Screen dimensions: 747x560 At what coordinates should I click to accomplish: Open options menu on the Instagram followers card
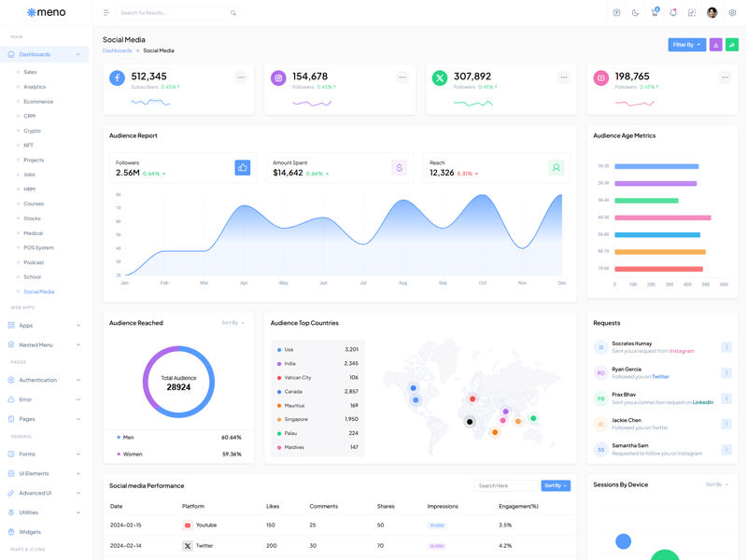tap(402, 77)
